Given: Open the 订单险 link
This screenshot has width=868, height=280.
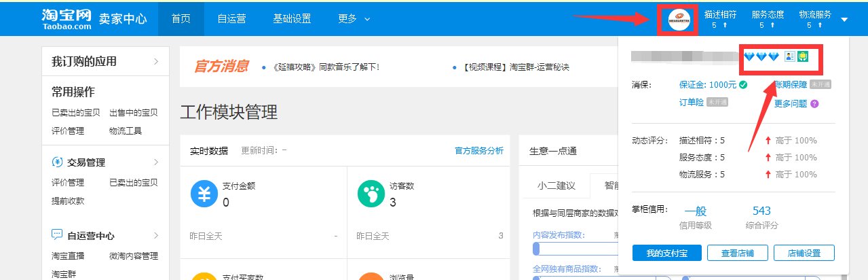Looking at the screenshot, I should [691, 103].
